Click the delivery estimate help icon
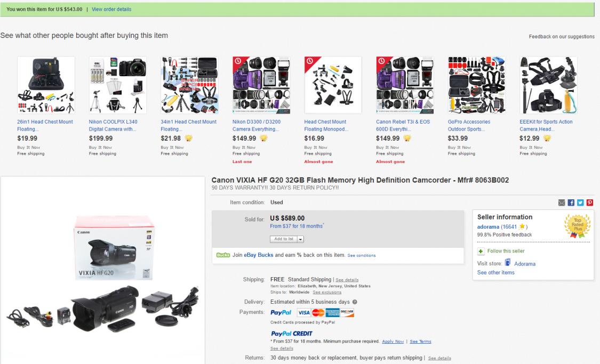 coord(355,303)
